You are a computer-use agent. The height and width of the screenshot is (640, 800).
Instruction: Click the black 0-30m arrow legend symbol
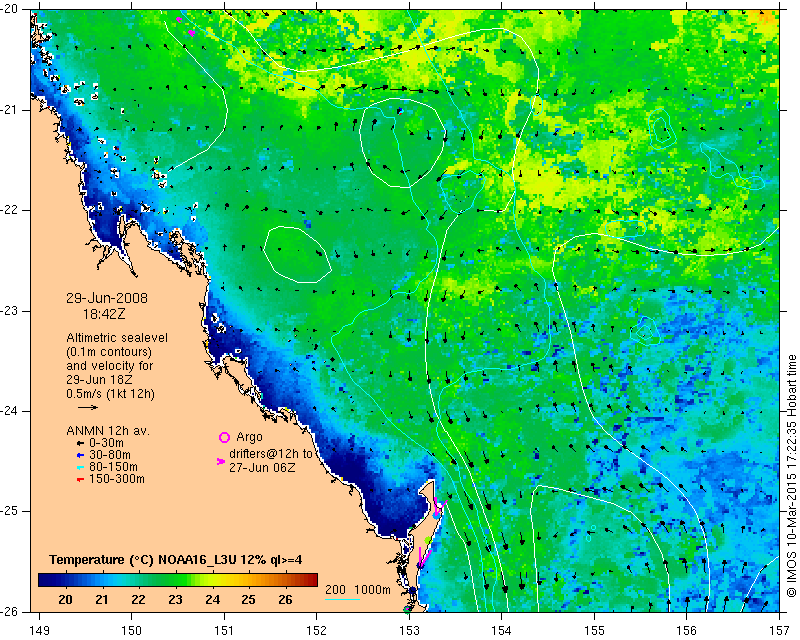point(80,444)
